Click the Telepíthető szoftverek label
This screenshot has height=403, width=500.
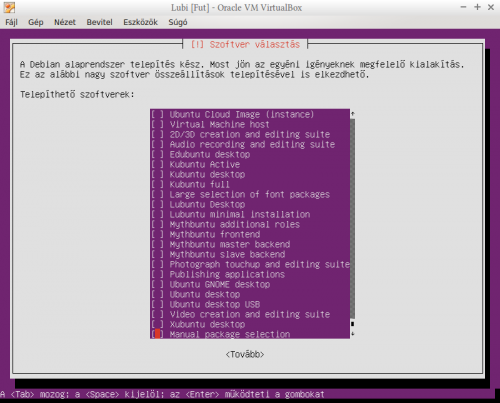[x=77, y=94]
